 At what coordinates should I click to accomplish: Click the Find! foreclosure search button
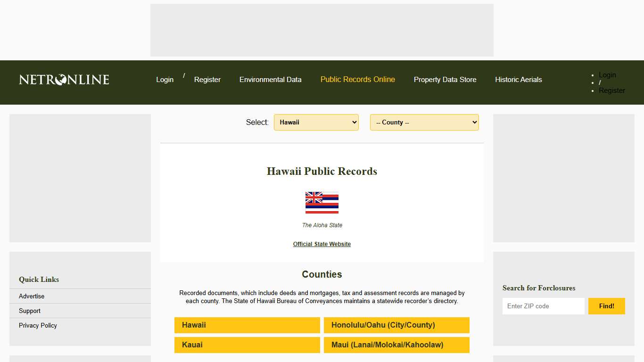click(606, 306)
